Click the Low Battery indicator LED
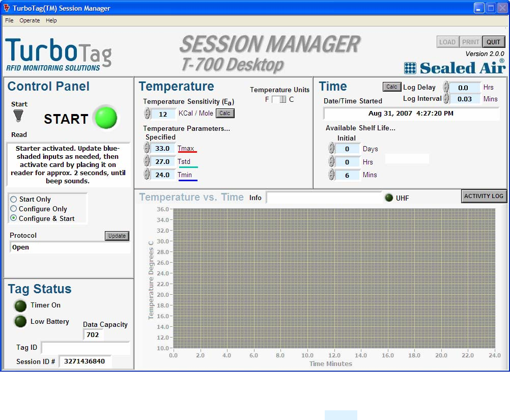The height and width of the screenshot is (420, 510). click(x=20, y=321)
